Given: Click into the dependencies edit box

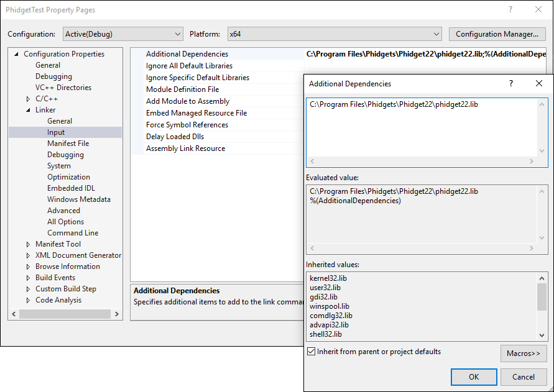Looking at the screenshot, I should click(x=422, y=128).
